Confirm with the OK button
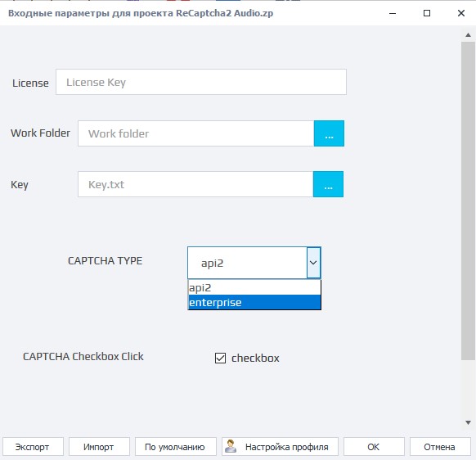476x460 pixels. (x=374, y=447)
